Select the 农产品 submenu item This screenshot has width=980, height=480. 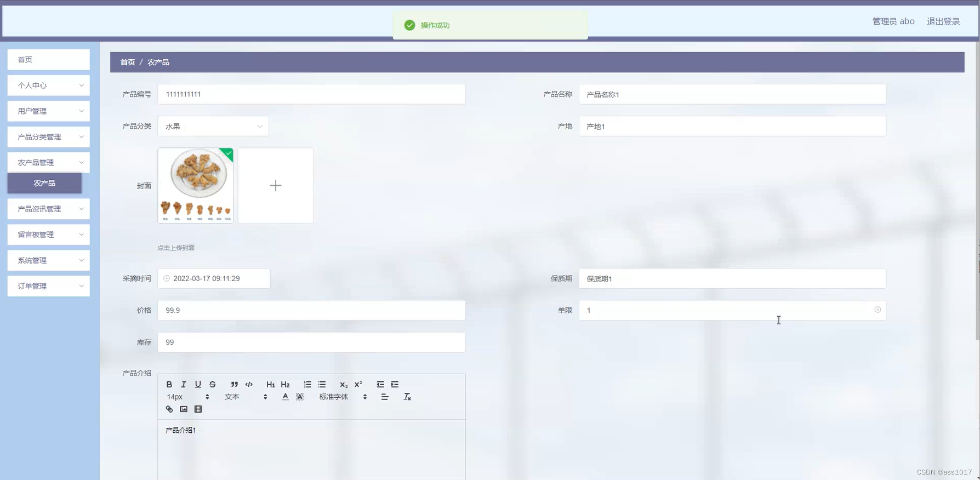pos(44,183)
